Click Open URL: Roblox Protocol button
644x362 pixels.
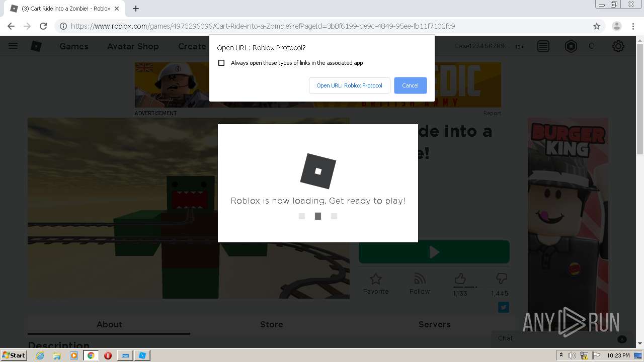point(349,85)
